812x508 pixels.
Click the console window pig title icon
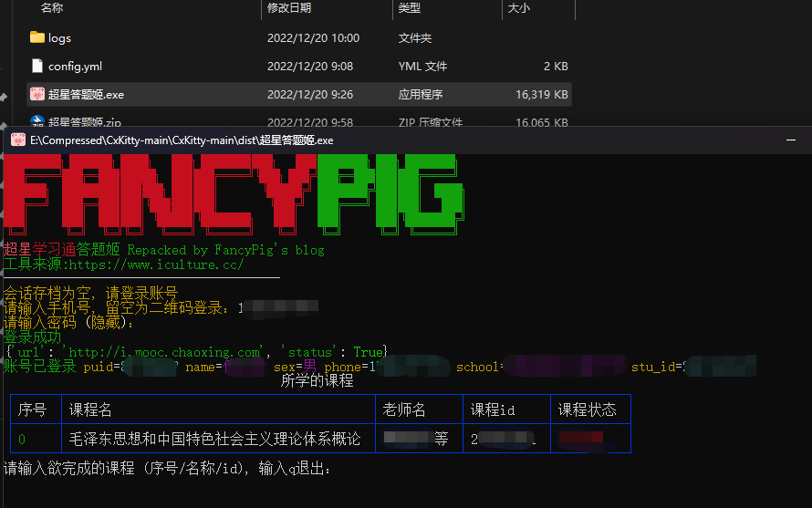(x=18, y=140)
